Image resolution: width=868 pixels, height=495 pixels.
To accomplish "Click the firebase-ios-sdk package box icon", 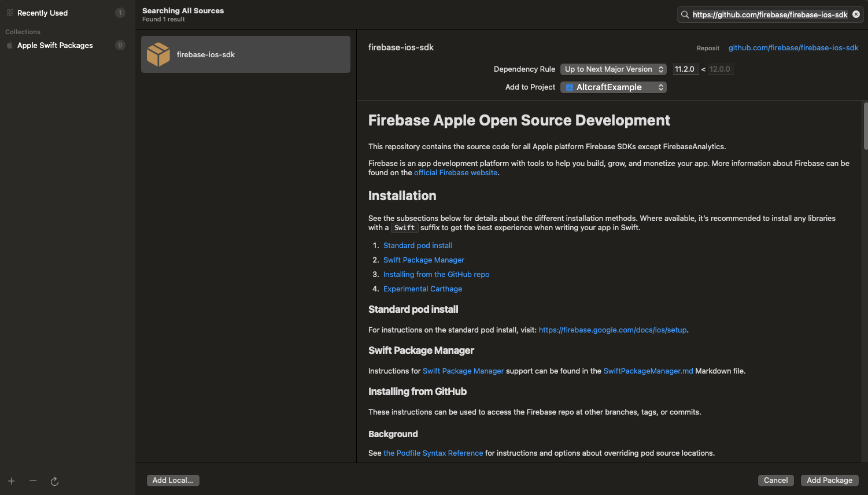I will coord(158,54).
